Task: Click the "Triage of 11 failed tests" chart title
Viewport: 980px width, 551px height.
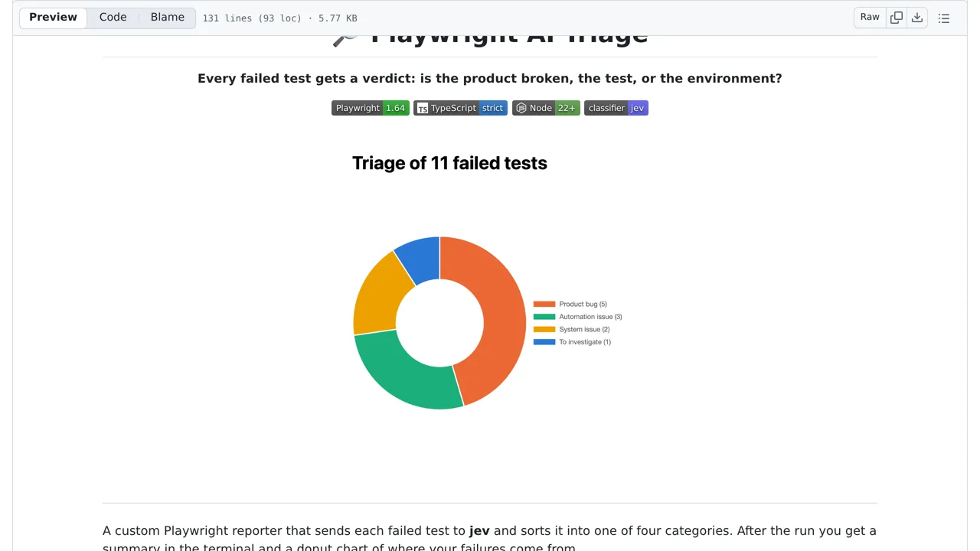Action: tap(449, 163)
